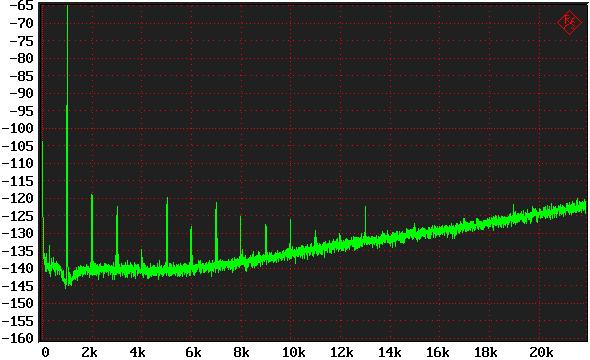Click the harmonic spike at 2 kHz
Screen dimensions: 590x360
(92, 229)
